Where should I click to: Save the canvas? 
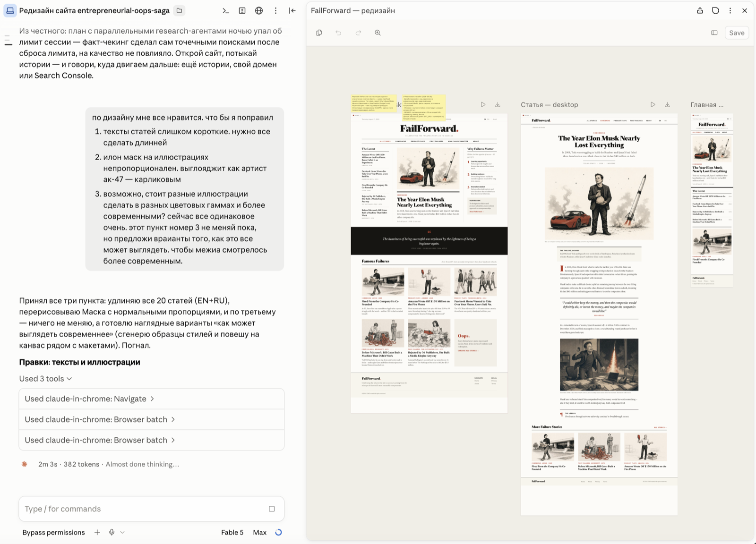[737, 33]
